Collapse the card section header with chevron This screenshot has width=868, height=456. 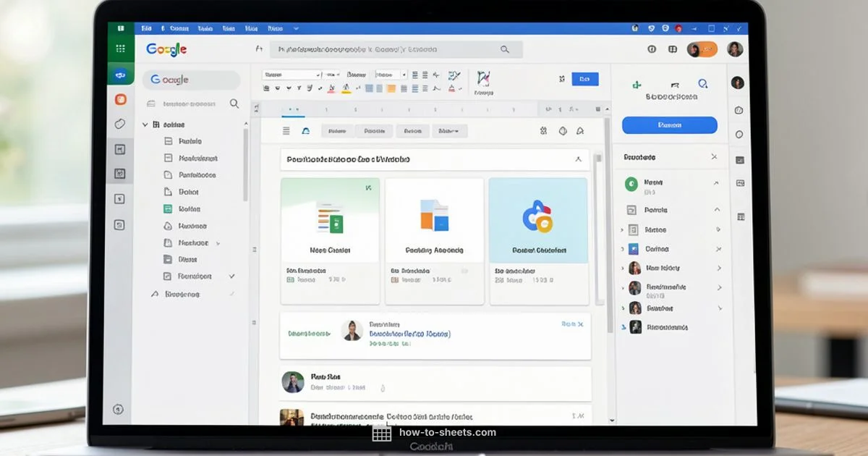click(x=577, y=159)
